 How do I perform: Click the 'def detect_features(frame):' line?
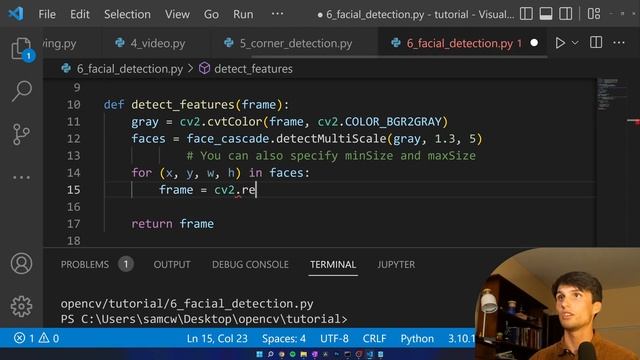tap(196, 105)
